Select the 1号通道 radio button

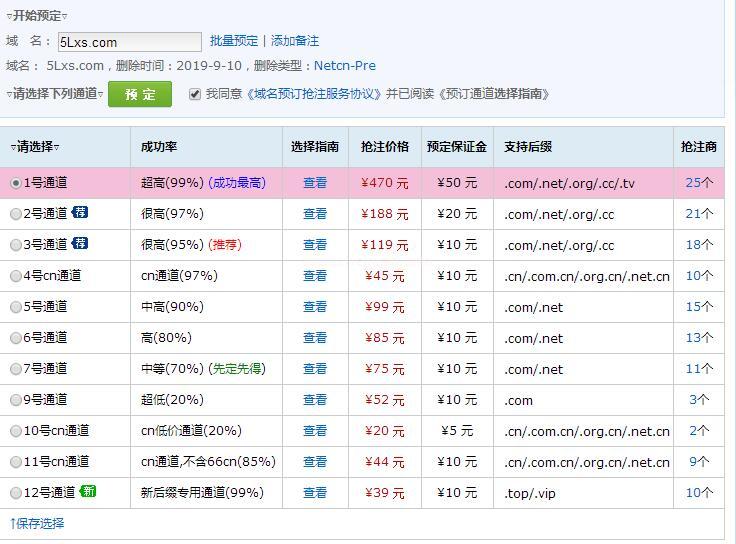coord(15,183)
